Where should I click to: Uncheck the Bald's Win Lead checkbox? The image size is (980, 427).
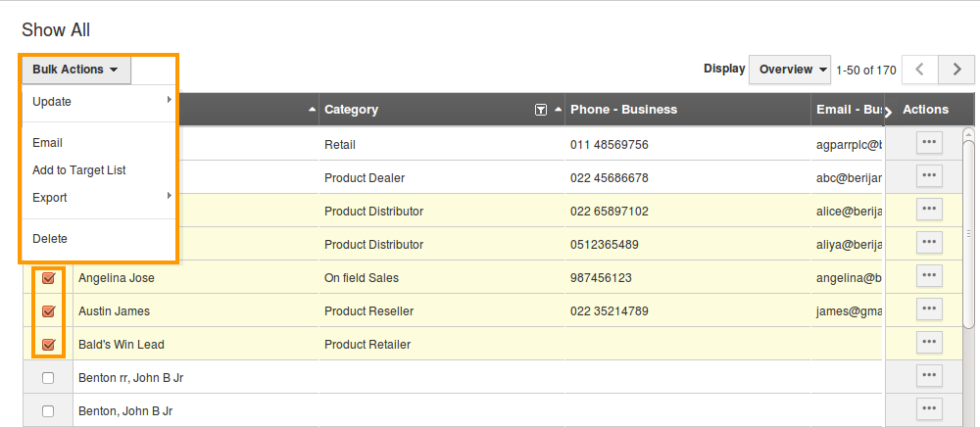pos(48,345)
